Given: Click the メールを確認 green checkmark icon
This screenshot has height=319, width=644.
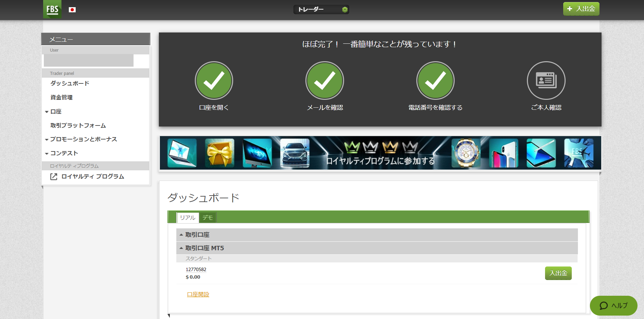Looking at the screenshot, I should click(x=325, y=81).
